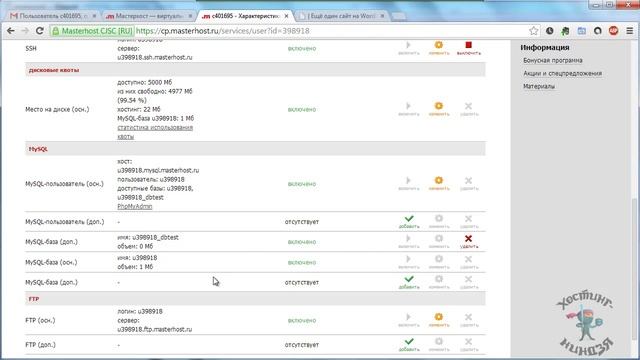Viewport: 640px width, 360px height.
Task: Click the orange gear for main MySQL user
Action: tap(438, 180)
